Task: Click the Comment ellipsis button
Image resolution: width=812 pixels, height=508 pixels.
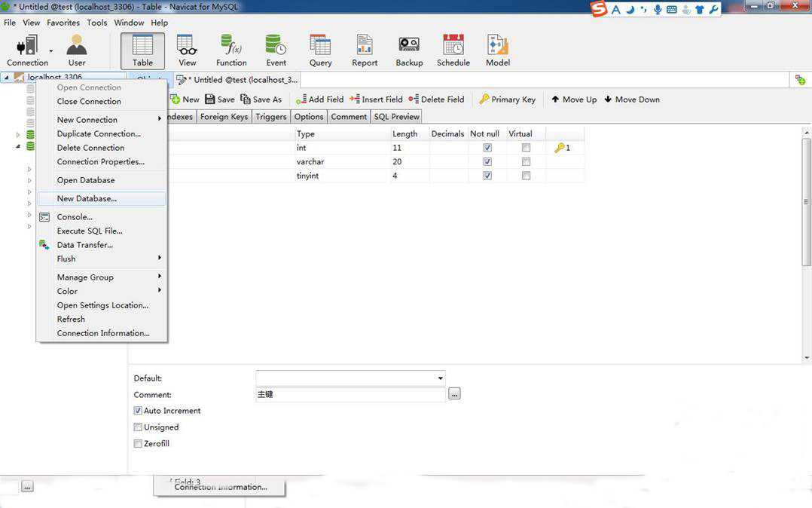Action: pos(454,394)
